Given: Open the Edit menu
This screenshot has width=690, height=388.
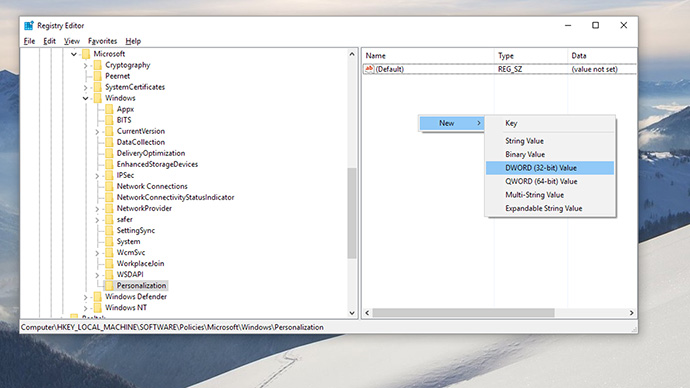Looking at the screenshot, I should point(49,41).
